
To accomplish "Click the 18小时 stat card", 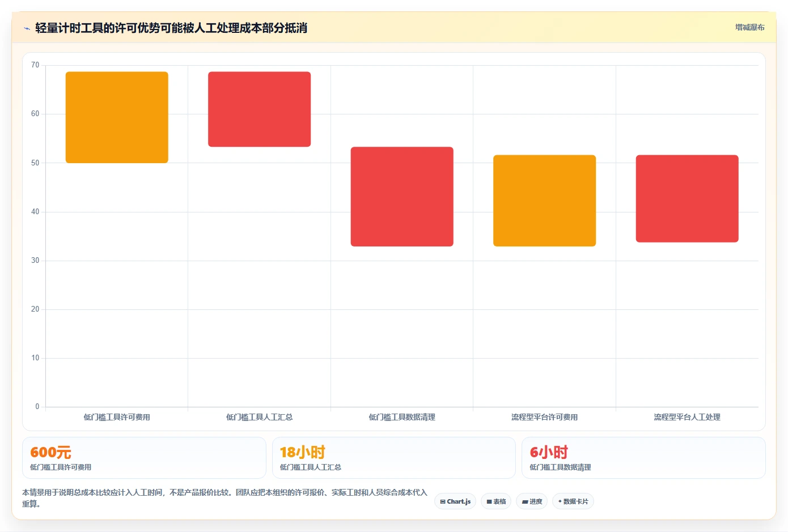I will click(394, 458).
